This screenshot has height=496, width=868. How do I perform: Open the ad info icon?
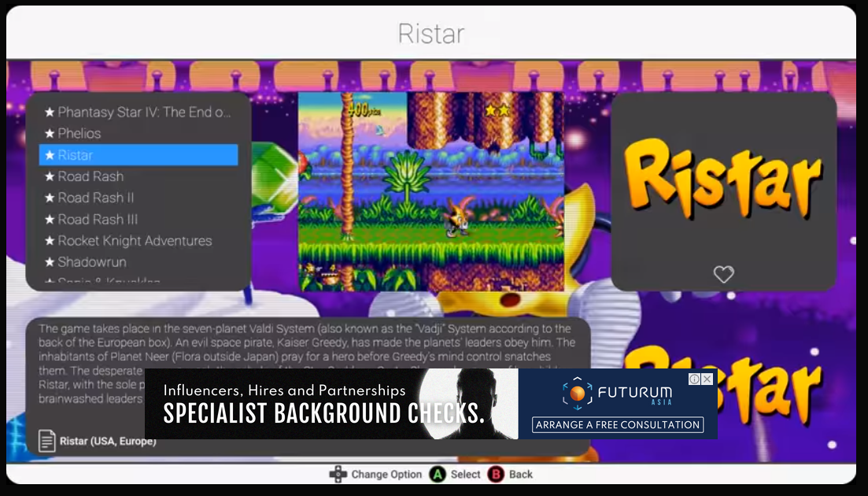click(x=694, y=379)
